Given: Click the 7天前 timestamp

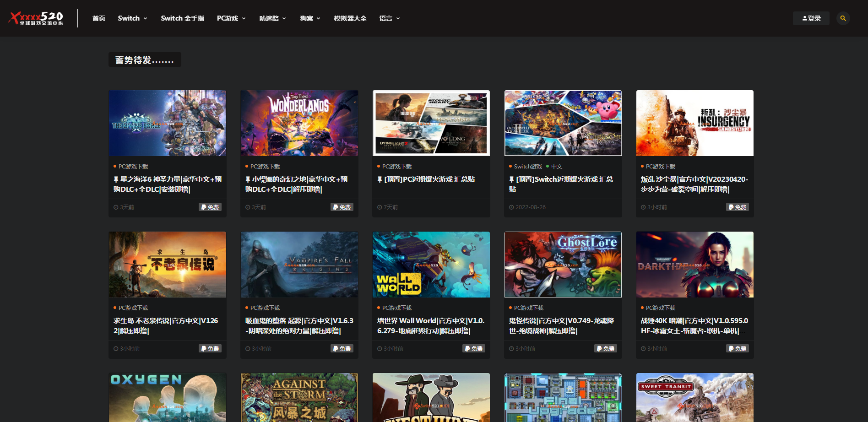Looking at the screenshot, I should pyautogui.click(x=391, y=207).
